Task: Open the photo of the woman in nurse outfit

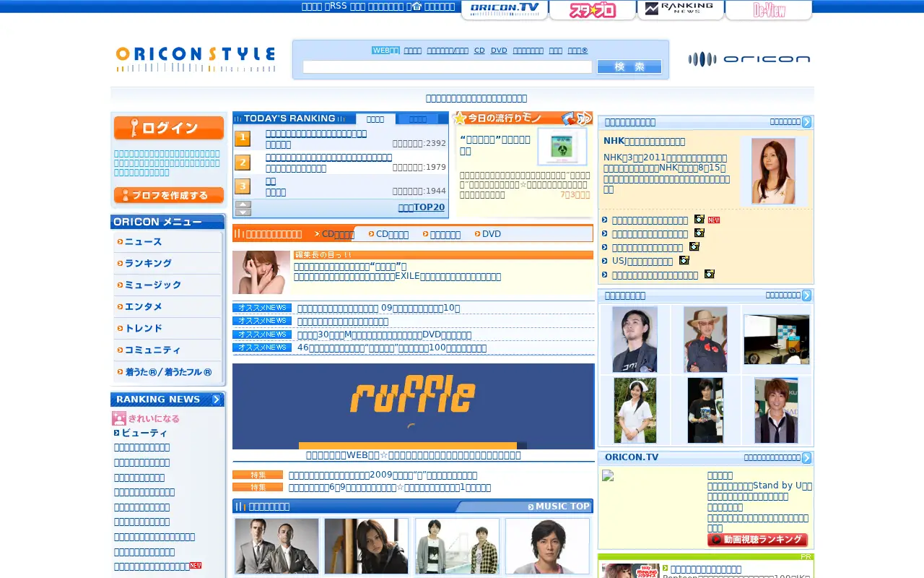Action: coord(635,410)
